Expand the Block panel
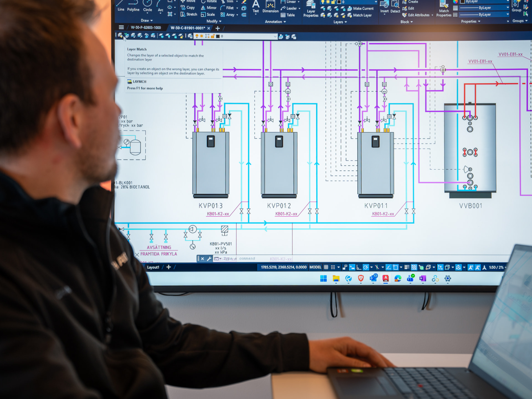 [406, 22]
